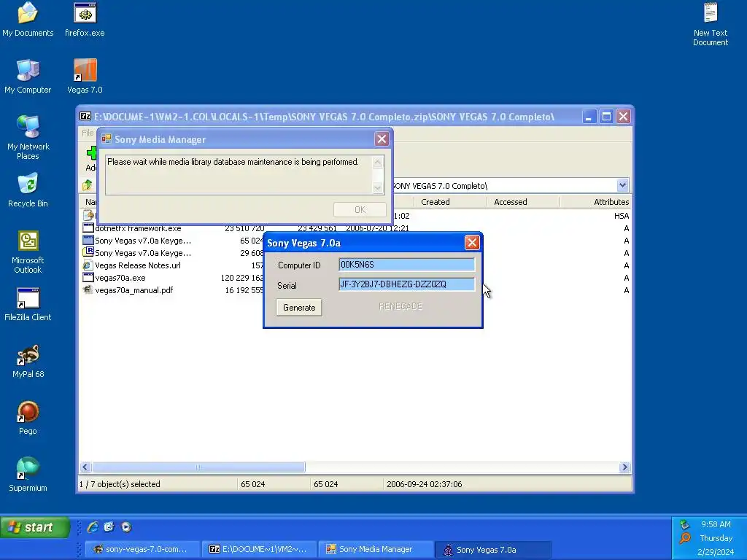Switch to the 7-Zip E:\DOCUME~1 taskbar item
Image resolution: width=747 pixels, height=560 pixels.
click(x=259, y=550)
